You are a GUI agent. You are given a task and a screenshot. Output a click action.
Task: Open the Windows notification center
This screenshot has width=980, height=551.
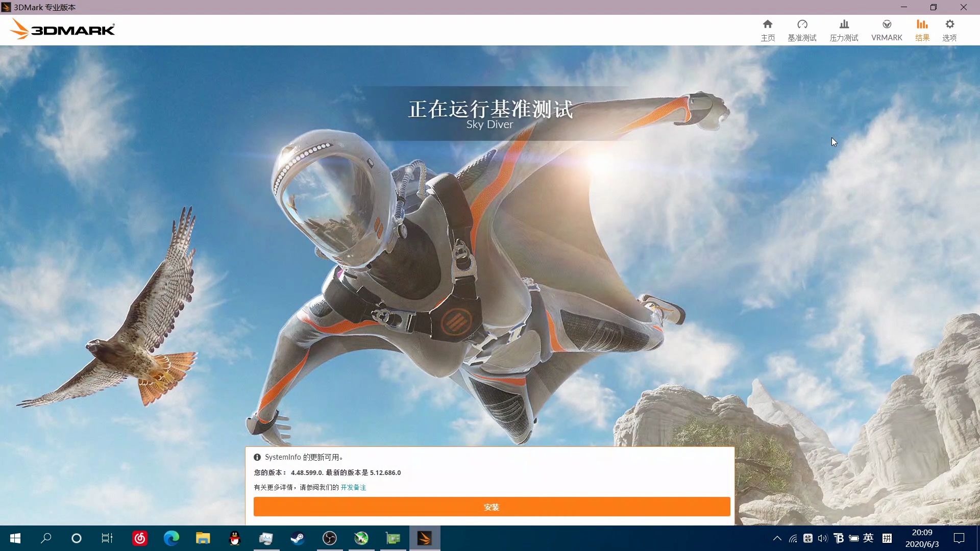959,538
